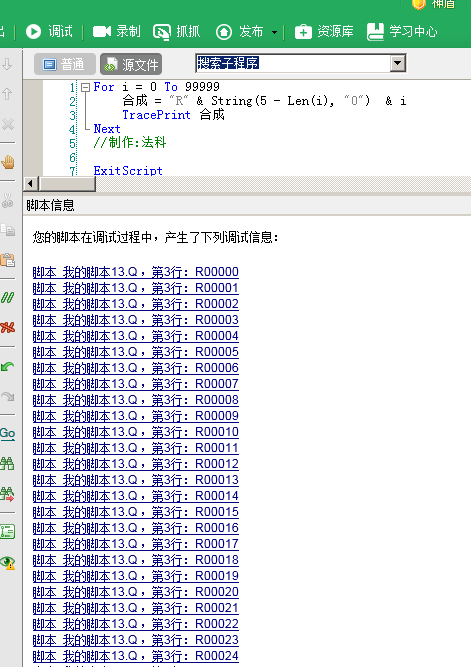Expand the 发布 dropdown arrow
The height and width of the screenshot is (667, 471).
(274, 32)
